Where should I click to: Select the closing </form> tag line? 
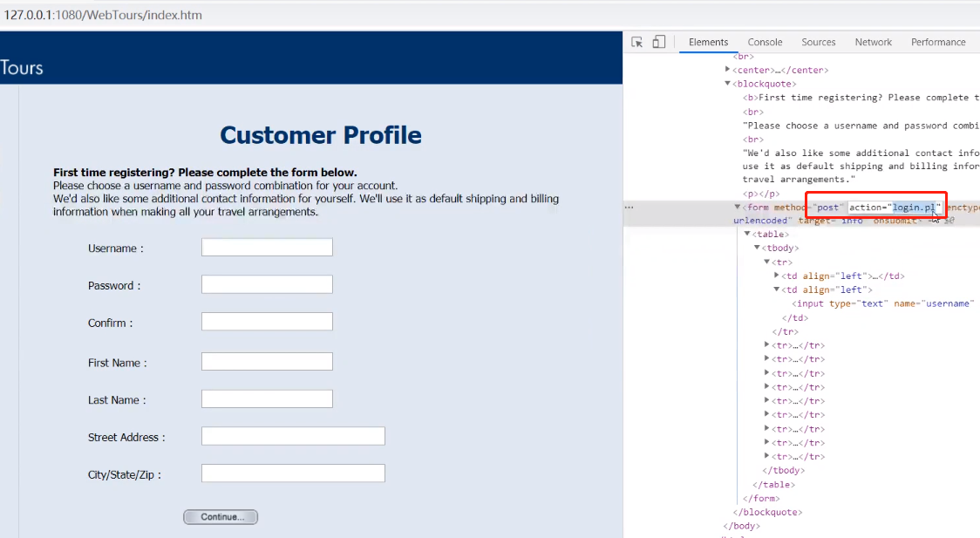click(761, 498)
